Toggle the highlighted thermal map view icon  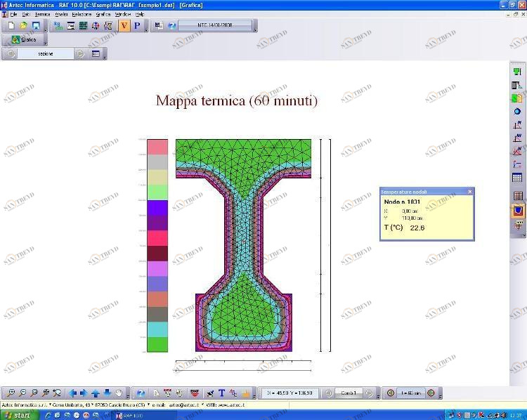(518, 211)
